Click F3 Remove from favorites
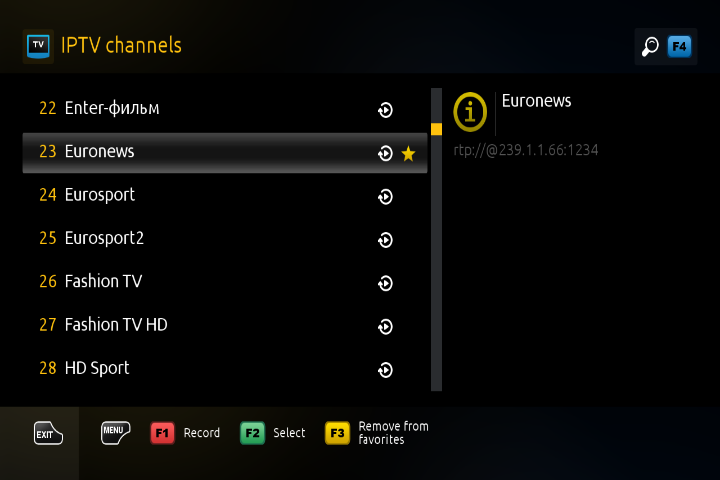 (377, 433)
